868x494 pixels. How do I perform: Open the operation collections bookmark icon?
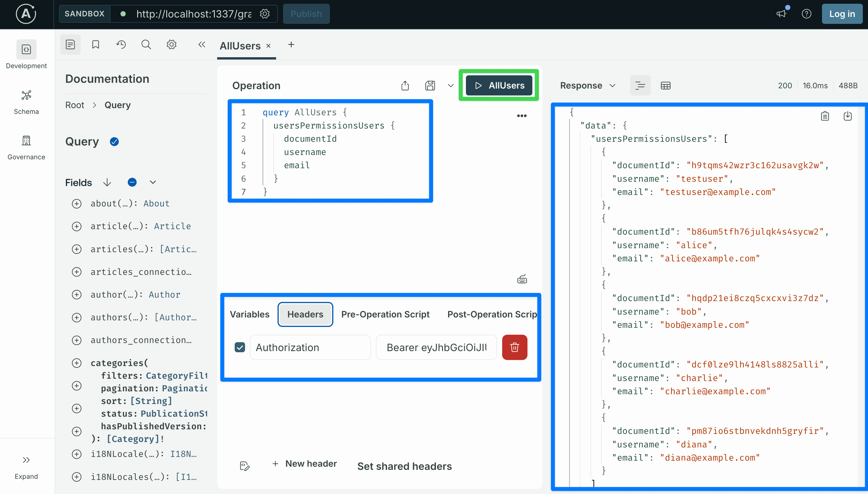[x=96, y=45]
